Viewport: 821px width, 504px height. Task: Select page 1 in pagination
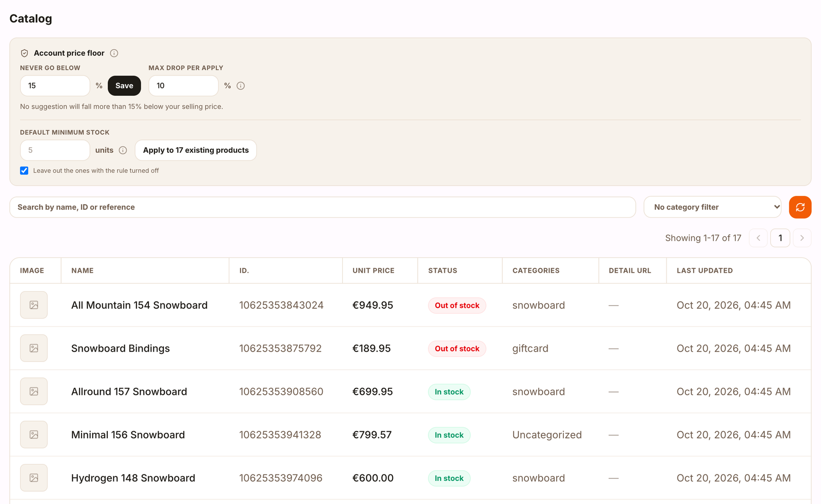coord(780,238)
